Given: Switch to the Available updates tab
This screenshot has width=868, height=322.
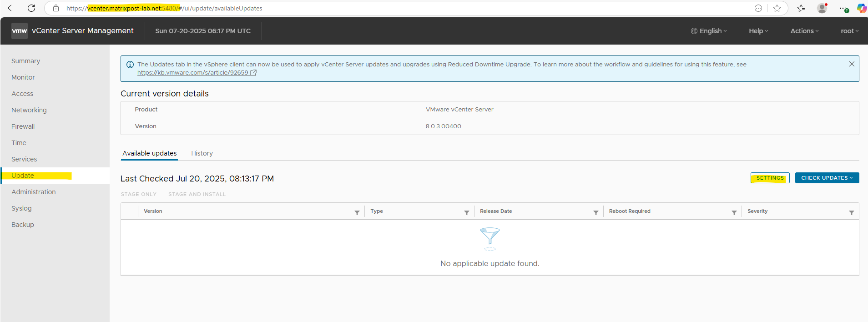Looking at the screenshot, I should pos(150,153).
